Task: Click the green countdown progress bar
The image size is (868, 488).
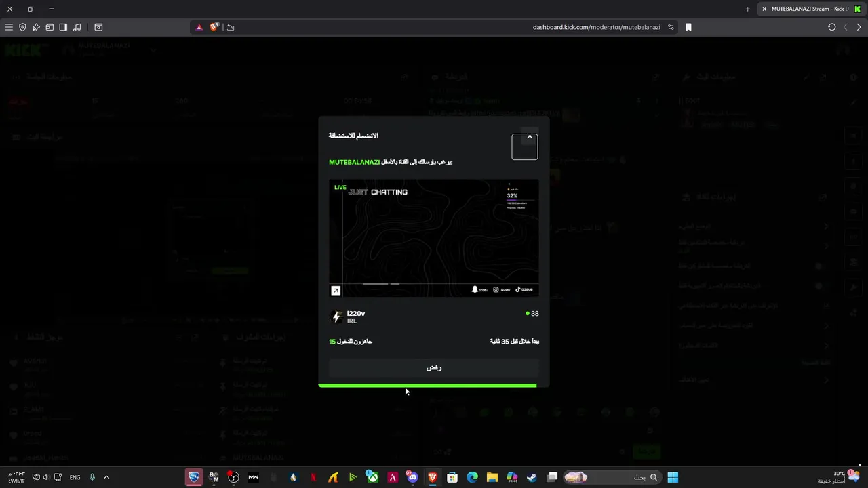Action: tap(427, 386)
